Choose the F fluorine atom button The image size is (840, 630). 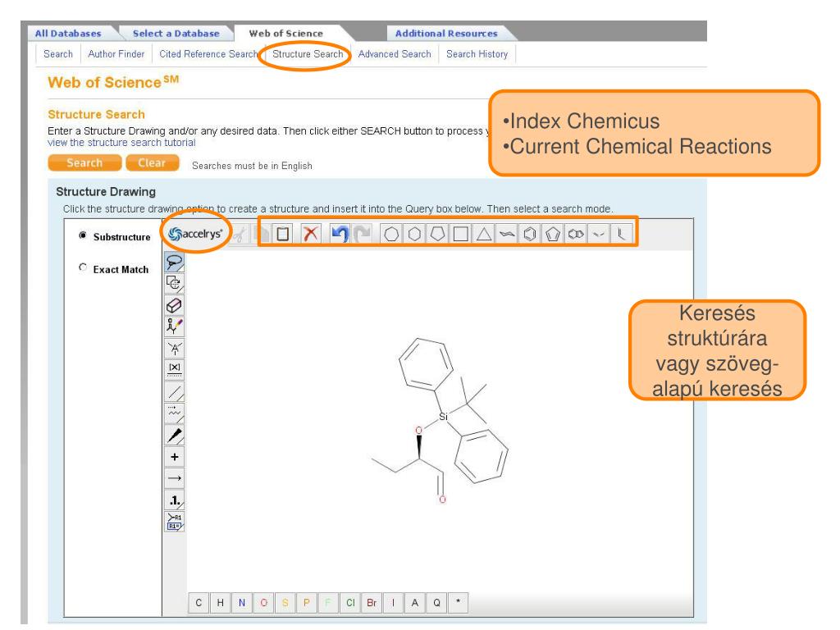pos(328,603)
